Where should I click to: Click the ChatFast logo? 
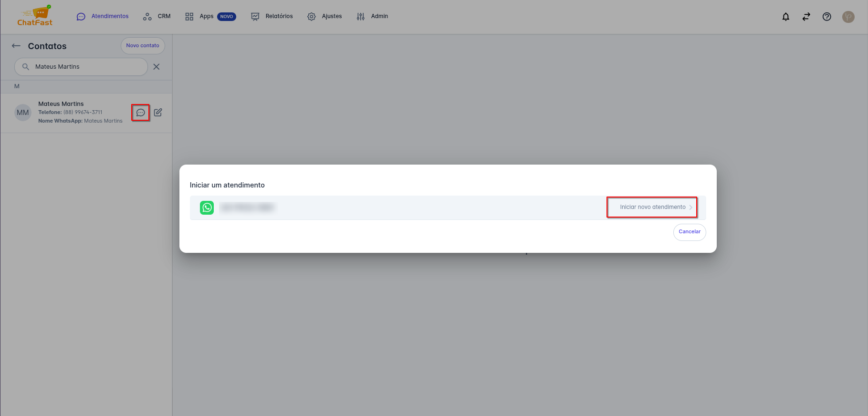point(35,16)
